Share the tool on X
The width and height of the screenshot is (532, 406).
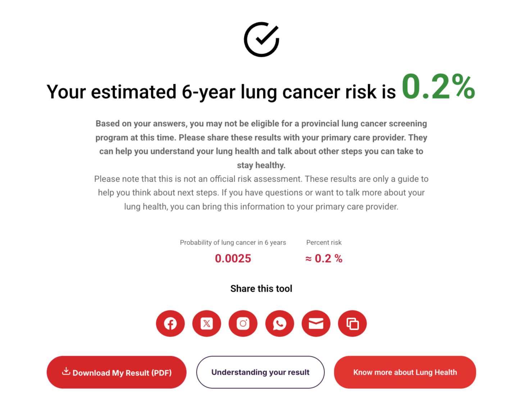[206, 323]
